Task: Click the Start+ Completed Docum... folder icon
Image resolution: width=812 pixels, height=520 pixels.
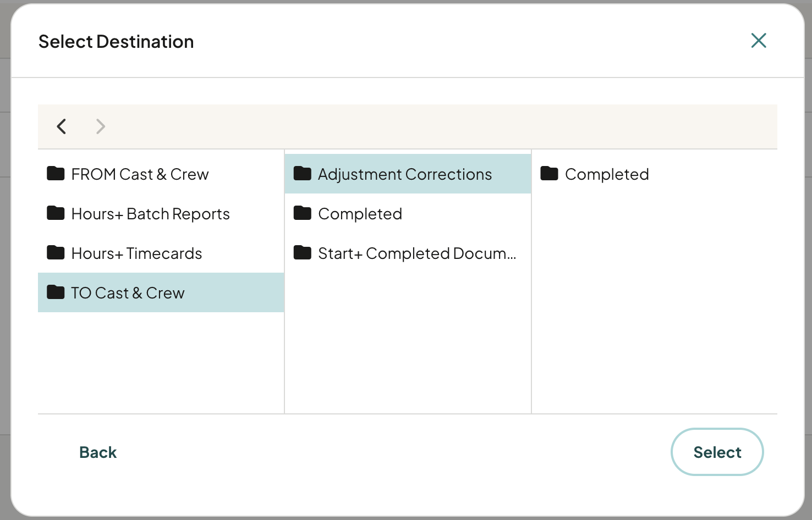Action: click(x=303, y=253)
